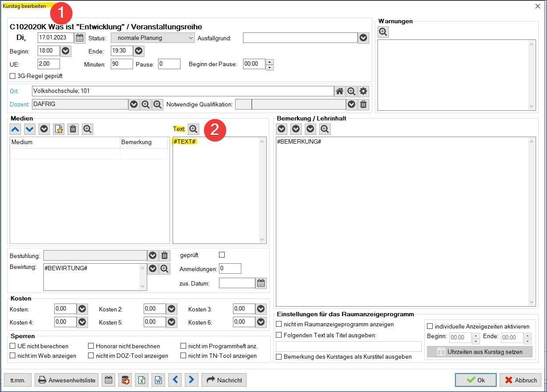Open the Bewirtung dropdown arrow
This screenshot has height=392, width=547.
(x=152, y=269)
